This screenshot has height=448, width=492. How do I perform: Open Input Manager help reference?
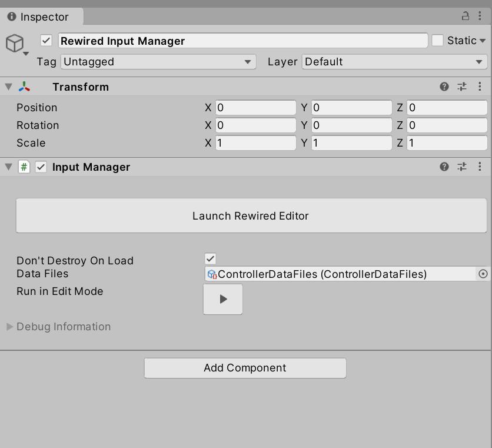(444, 167)
